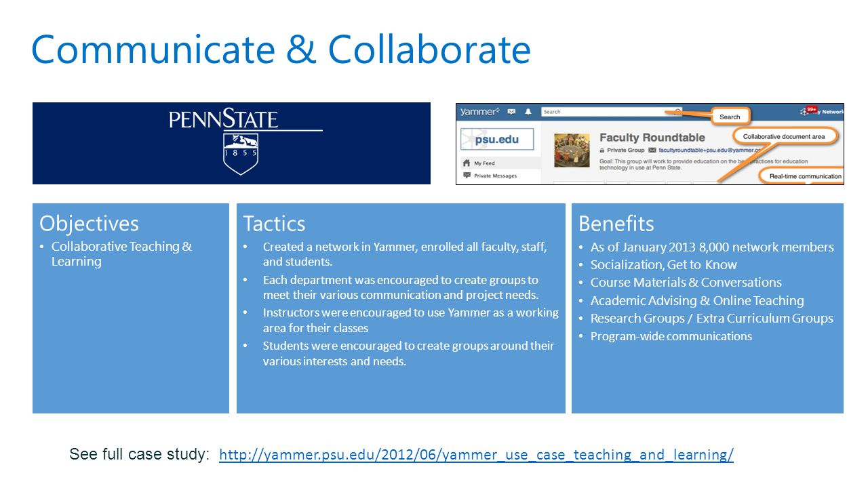Click the 'Instructors were encouraged' bullet
Screen dimensions: 868x488
click(410, 320)
